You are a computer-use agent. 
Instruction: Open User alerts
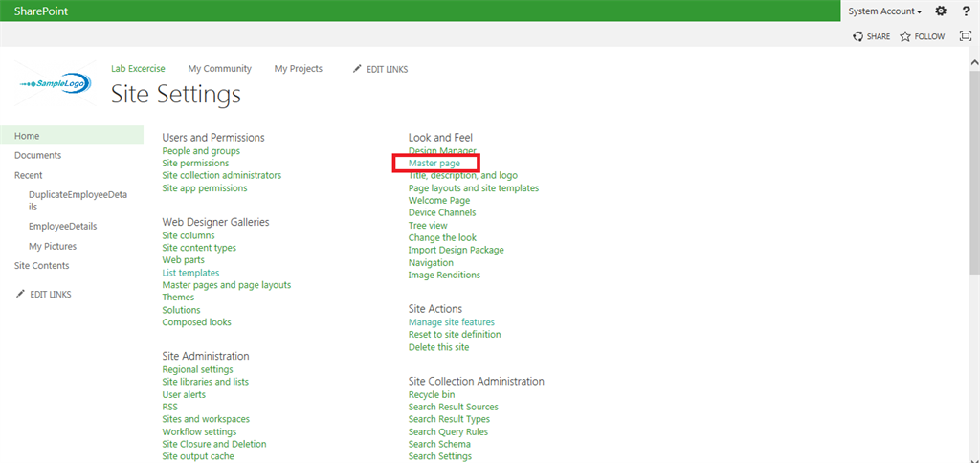pyautogui.click(x=184, y=395)
